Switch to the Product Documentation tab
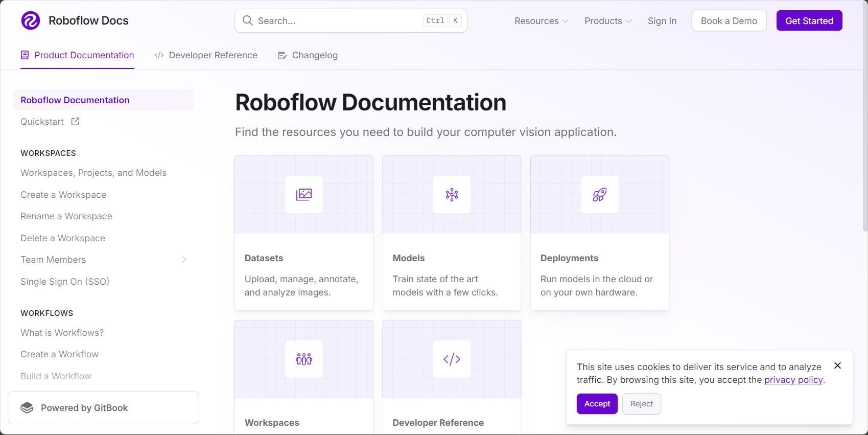This screenshot has height=435, width=868. [x=77, y=55]
